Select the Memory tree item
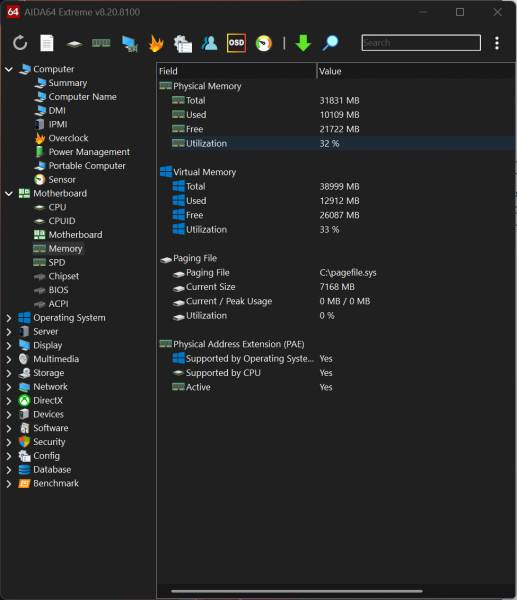The height and width of the screenshot is (600, 517). click(65, 249)
